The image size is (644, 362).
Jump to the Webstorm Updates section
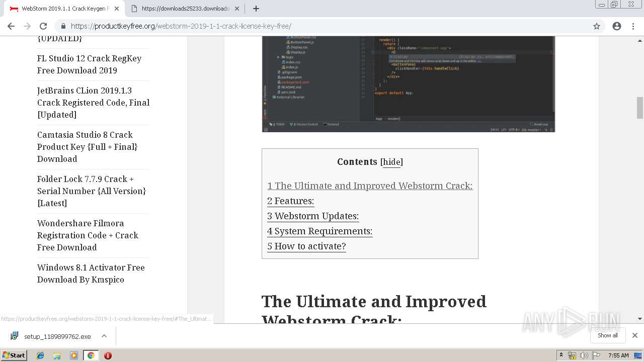point(313,216)
